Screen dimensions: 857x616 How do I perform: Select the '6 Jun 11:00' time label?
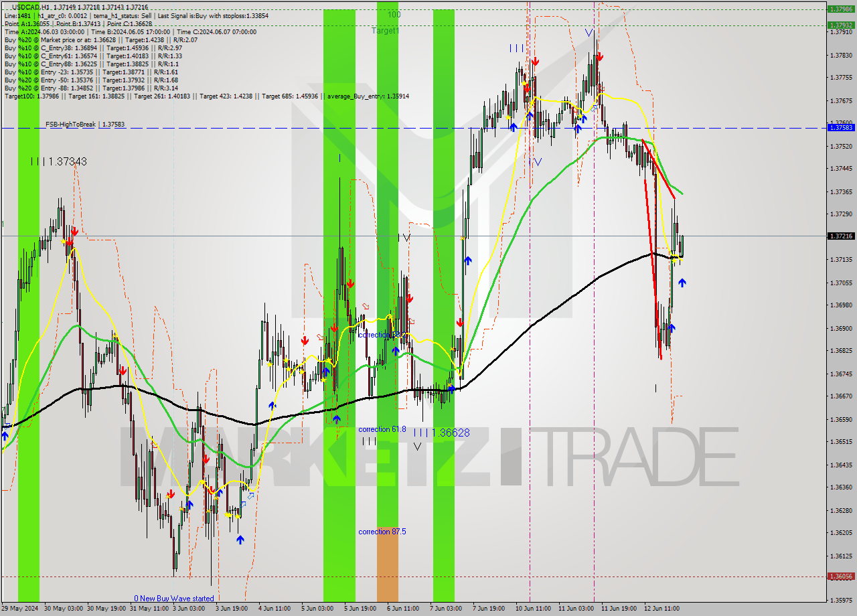[x=404, y=609]
